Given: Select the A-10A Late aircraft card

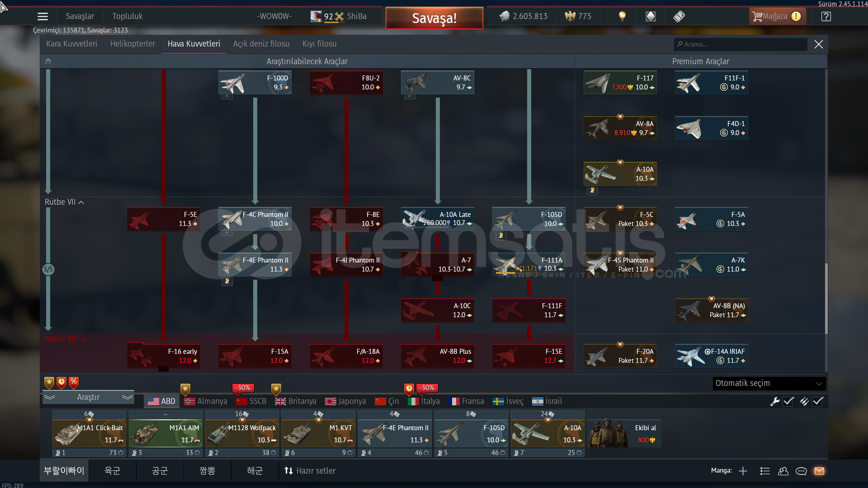Looking at the screenshot, I should tap(437, 219).
